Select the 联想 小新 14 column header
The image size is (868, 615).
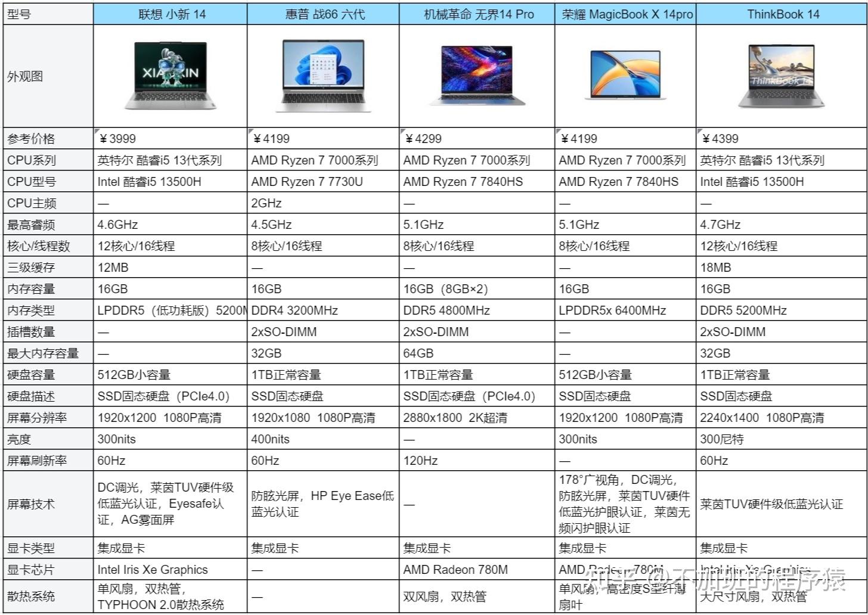coord(170,14)
